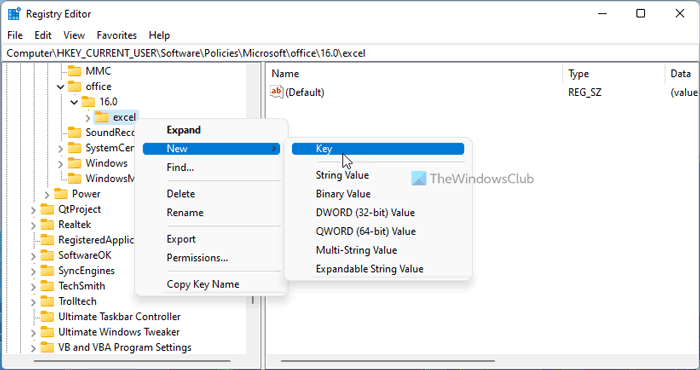Expand the SoftwareOK key

(x=33, y=256)
